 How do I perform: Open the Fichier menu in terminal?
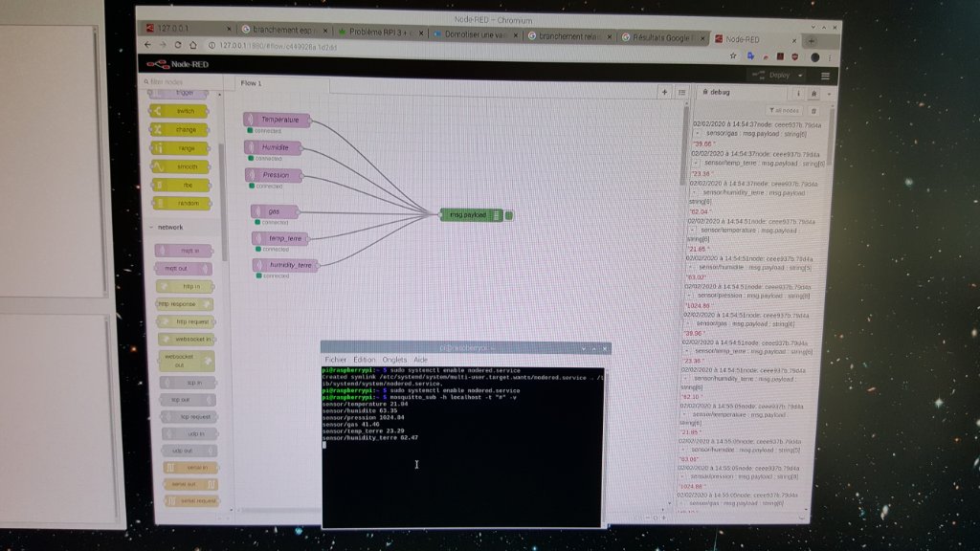coord(336,359)
